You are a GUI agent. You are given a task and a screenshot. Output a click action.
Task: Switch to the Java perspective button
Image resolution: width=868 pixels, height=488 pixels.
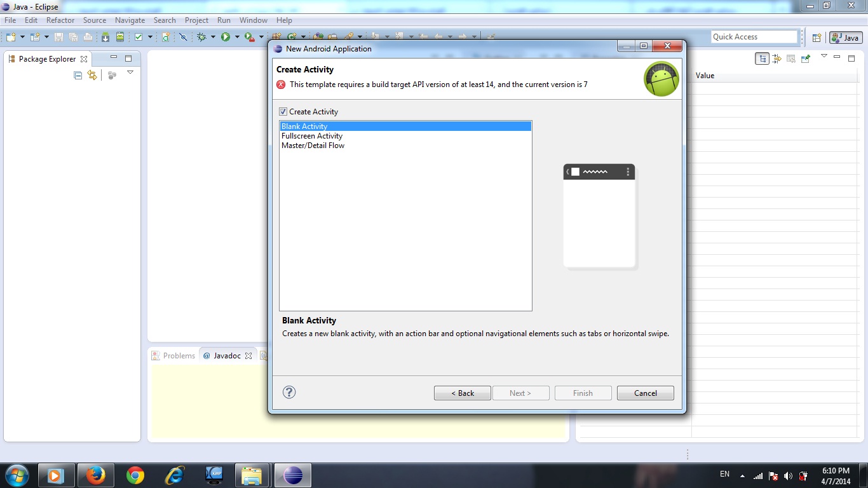pyautogui.click(x=846, y=37)
